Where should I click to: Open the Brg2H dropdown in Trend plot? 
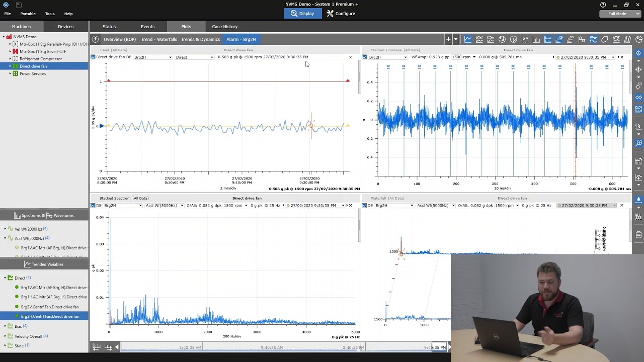pos(152,57)
